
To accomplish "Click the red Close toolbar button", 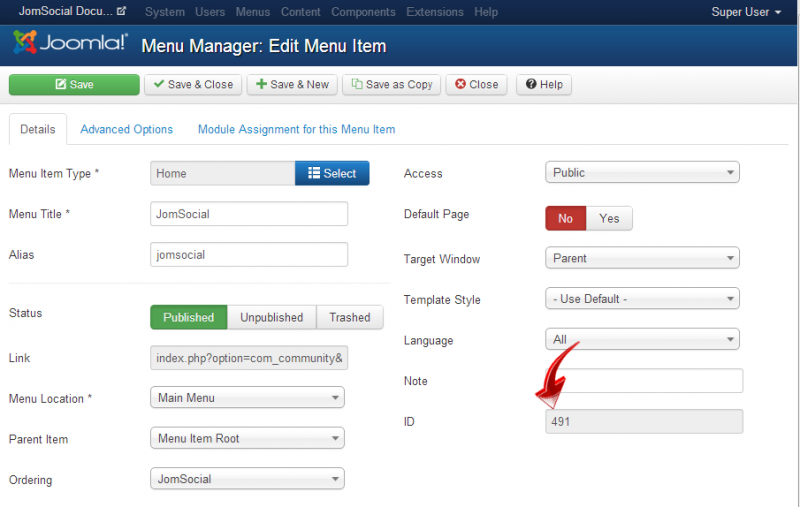I will (x=477, y=85).
